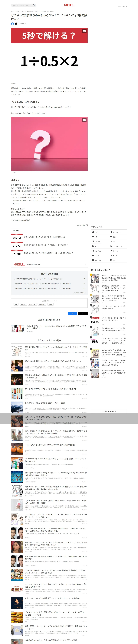Expand the andGIRL の記事をもっとみる chevron

point(85,264)
